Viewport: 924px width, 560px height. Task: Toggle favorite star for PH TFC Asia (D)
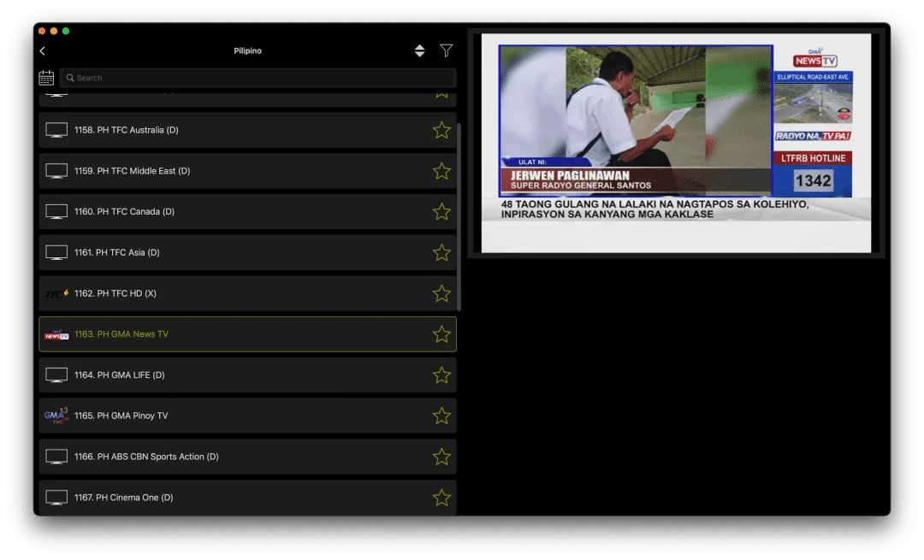[x=441, y=252]
